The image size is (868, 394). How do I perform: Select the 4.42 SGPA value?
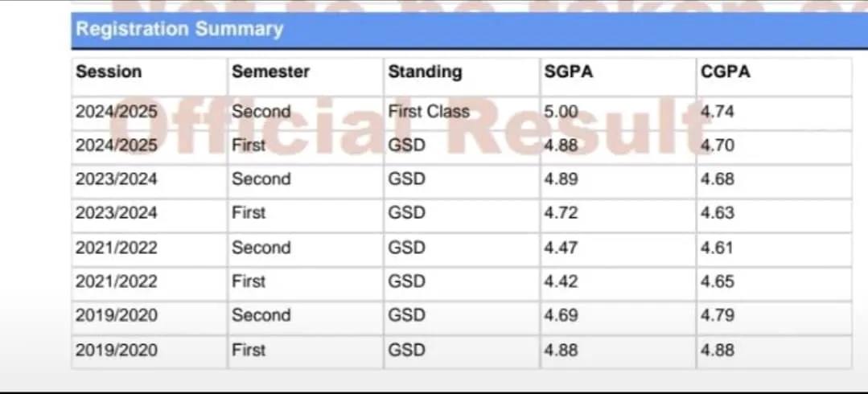pos(561,281)
